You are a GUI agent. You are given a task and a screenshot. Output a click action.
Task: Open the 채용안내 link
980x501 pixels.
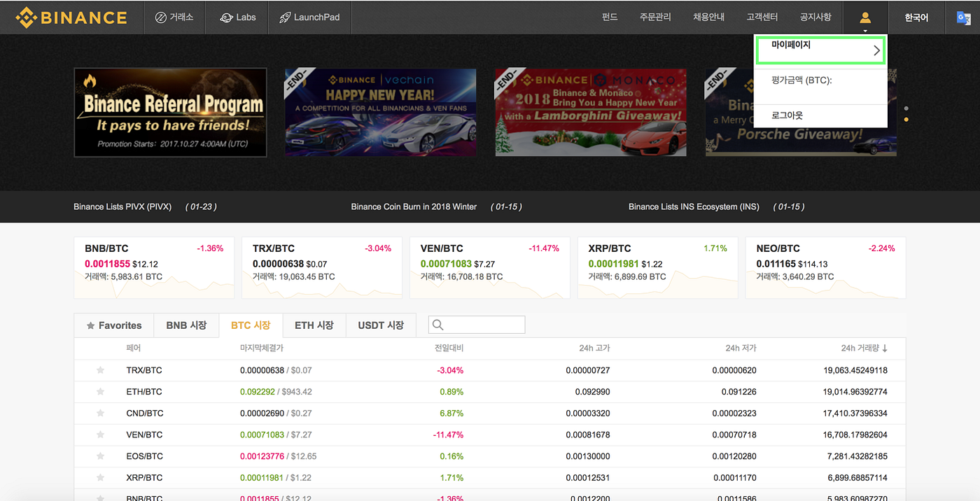pos(708,17)
